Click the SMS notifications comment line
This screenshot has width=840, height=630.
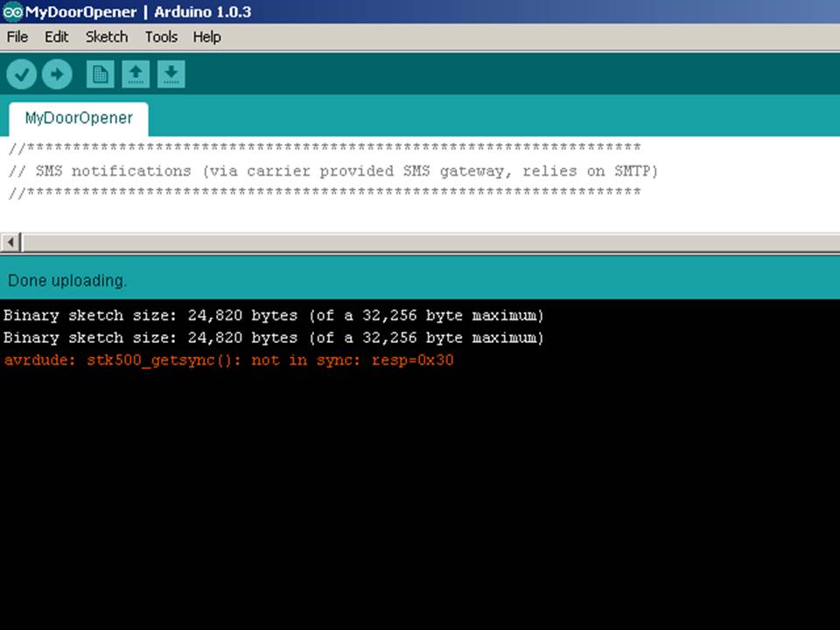[x=332, y=171]
